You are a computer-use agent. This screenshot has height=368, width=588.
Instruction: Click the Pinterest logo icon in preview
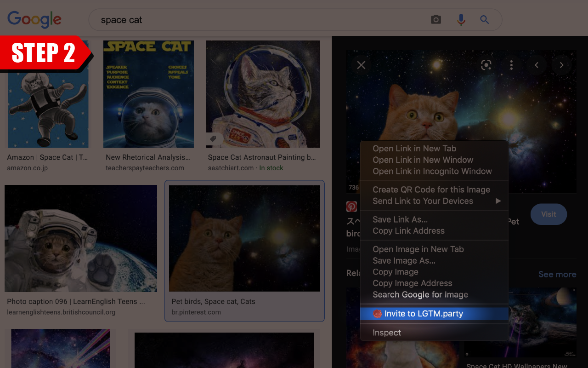tap(351, 206)
